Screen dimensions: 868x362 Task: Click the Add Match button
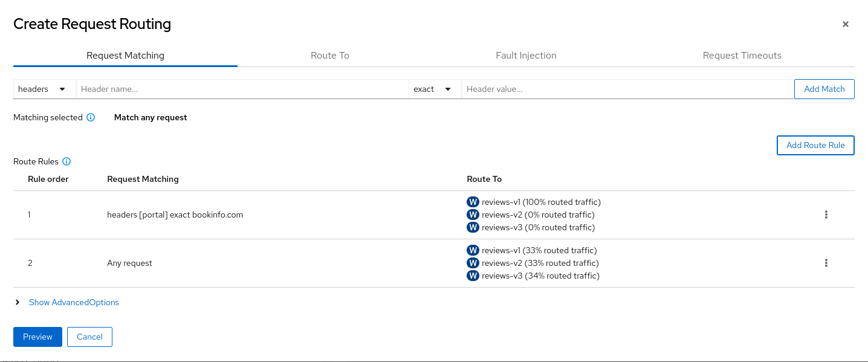click(x=824, y=89)
